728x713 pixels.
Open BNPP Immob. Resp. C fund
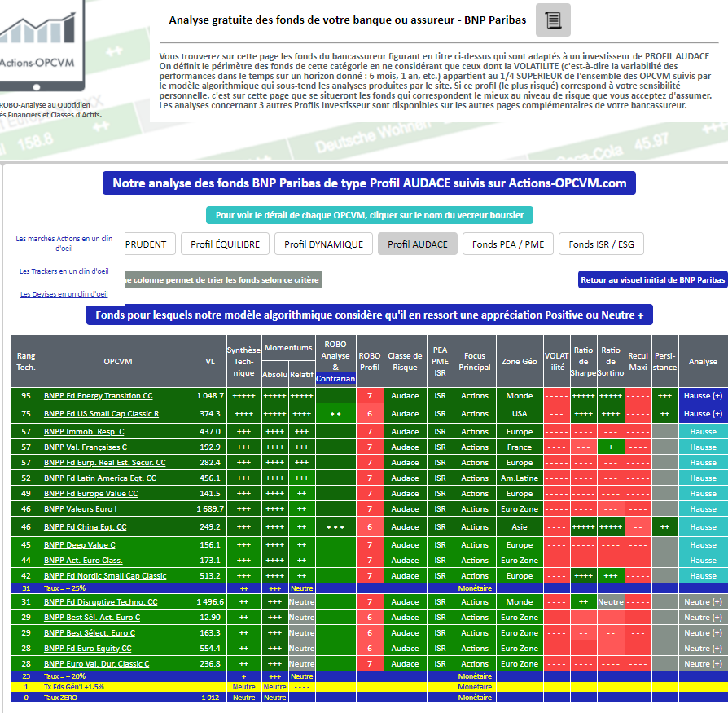tap(84, 432)
